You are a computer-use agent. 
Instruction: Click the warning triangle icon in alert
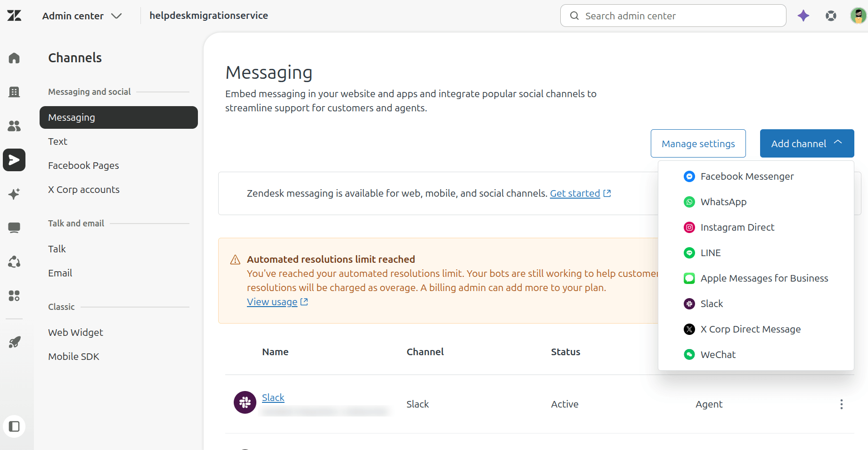click(x=235, y=259)
